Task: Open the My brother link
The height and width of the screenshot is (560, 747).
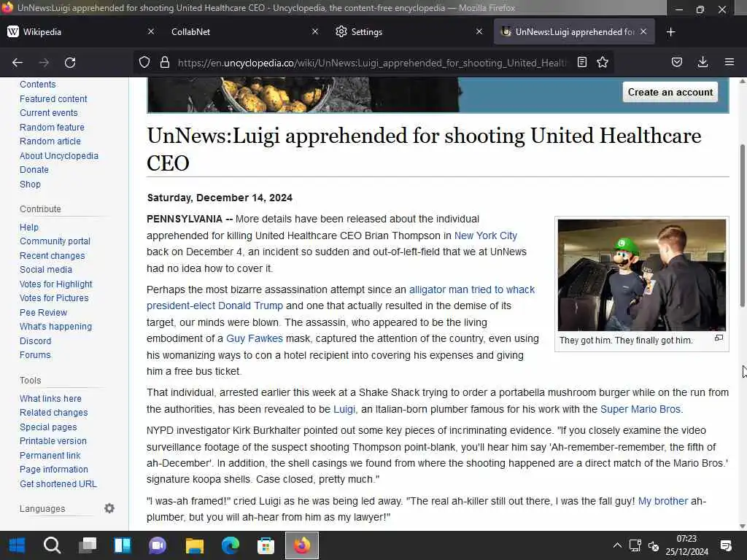Action: pyautogui.click(x=662, y=501)
